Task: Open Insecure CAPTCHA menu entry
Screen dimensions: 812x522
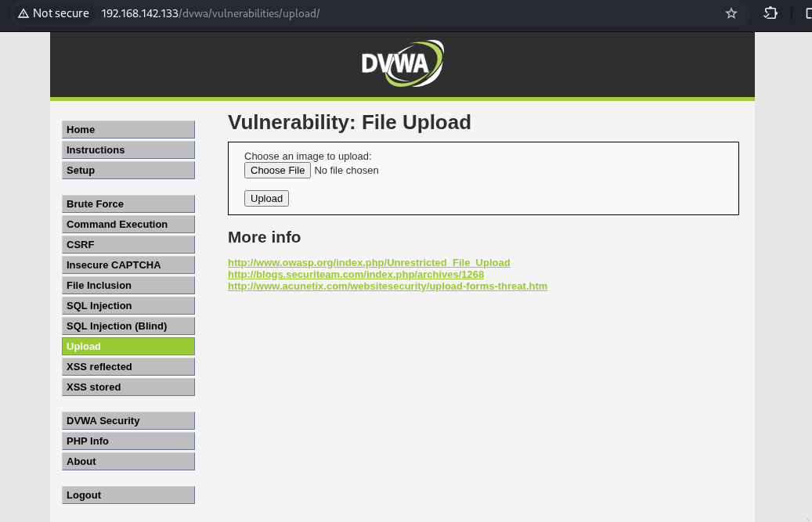Action: 128,265
